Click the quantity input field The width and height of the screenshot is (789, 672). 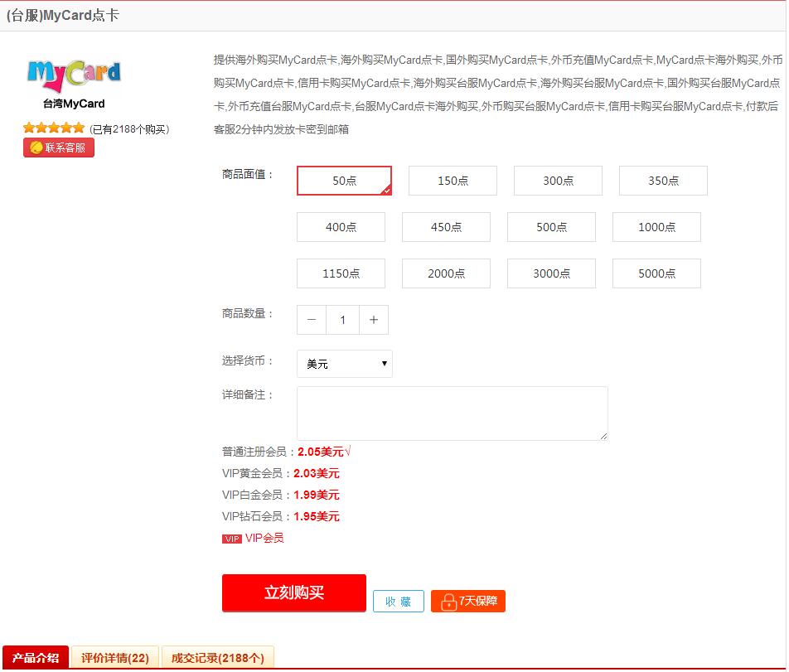(x=342, y=320)
